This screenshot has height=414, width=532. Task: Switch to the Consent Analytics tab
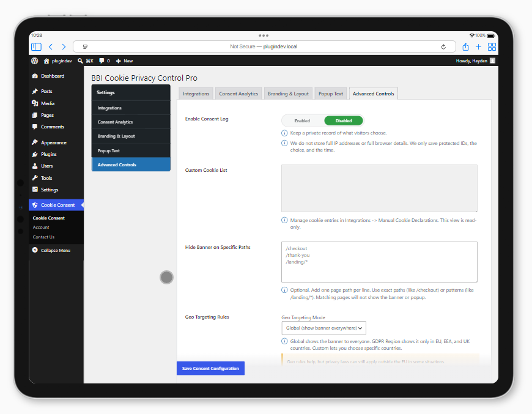click(238, 94)
